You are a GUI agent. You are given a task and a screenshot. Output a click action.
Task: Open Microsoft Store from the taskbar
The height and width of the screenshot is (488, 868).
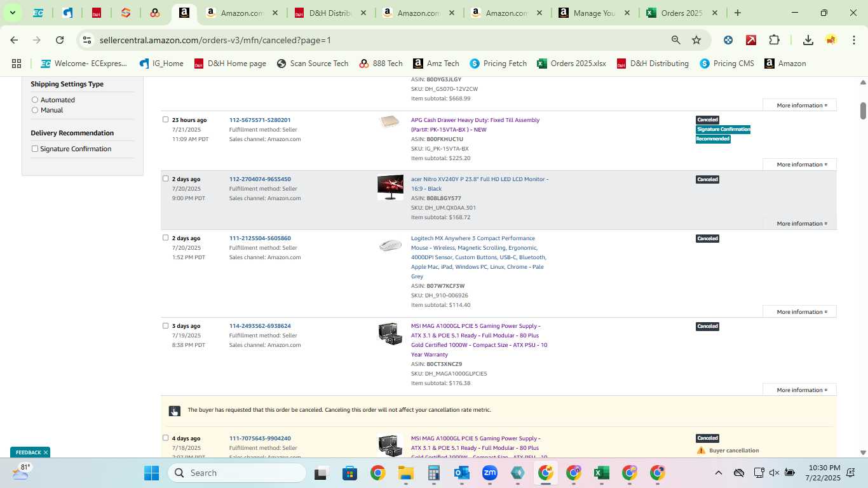(x=350, y=473)
